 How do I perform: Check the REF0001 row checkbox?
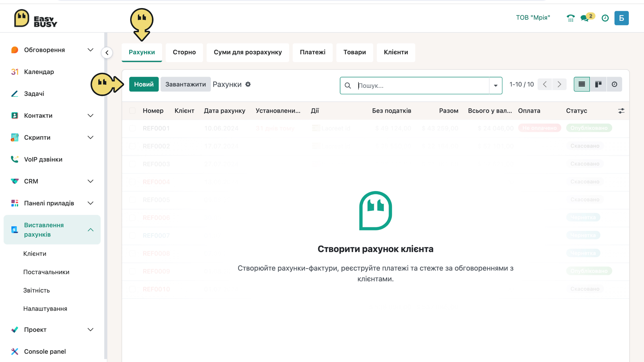pyautogui.click(x=132, y=128)
